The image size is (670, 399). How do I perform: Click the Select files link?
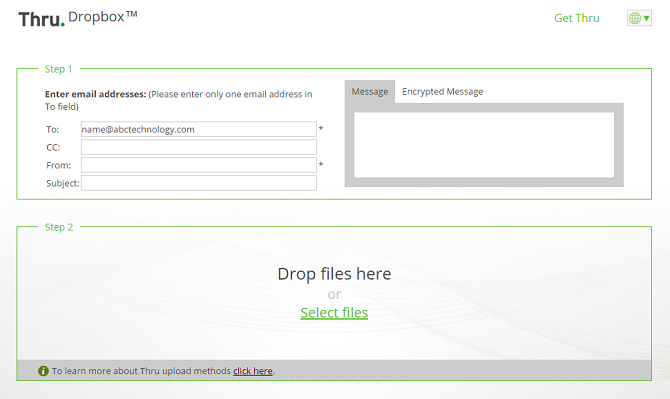[x=334, y=313]
